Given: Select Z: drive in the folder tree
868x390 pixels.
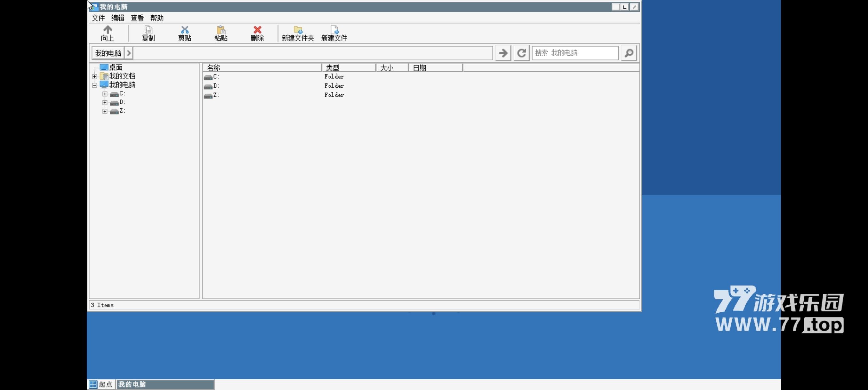Looking at the screenshot, I should (x=122, y=111).
